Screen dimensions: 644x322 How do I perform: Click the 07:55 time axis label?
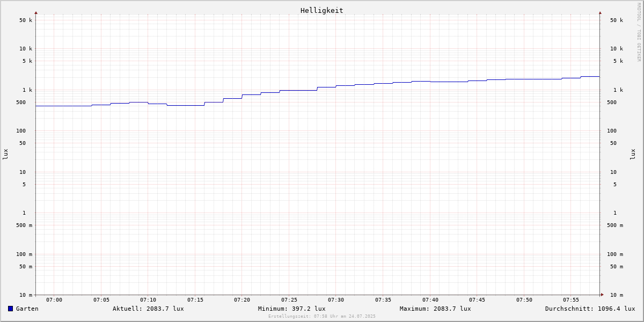[x=571, y=300]
